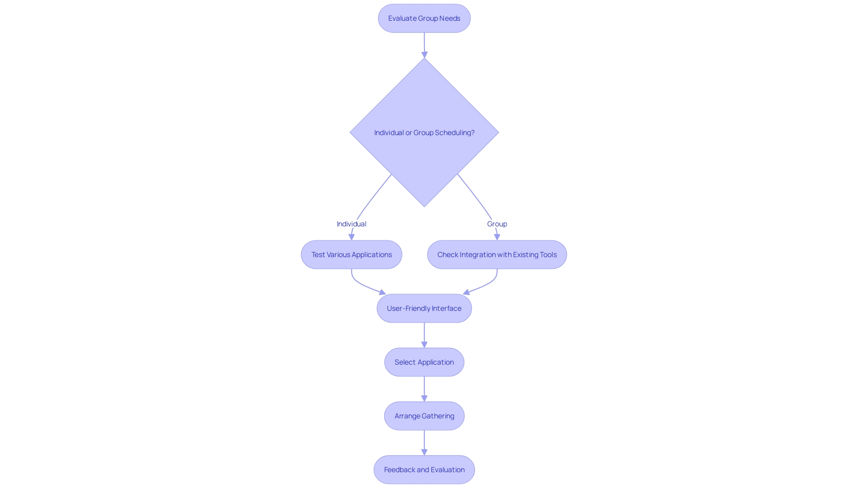The height and width of the screenshot is (488, 868).
Task: Select the Feedback and Evaluation node
Action: point(425,469)
